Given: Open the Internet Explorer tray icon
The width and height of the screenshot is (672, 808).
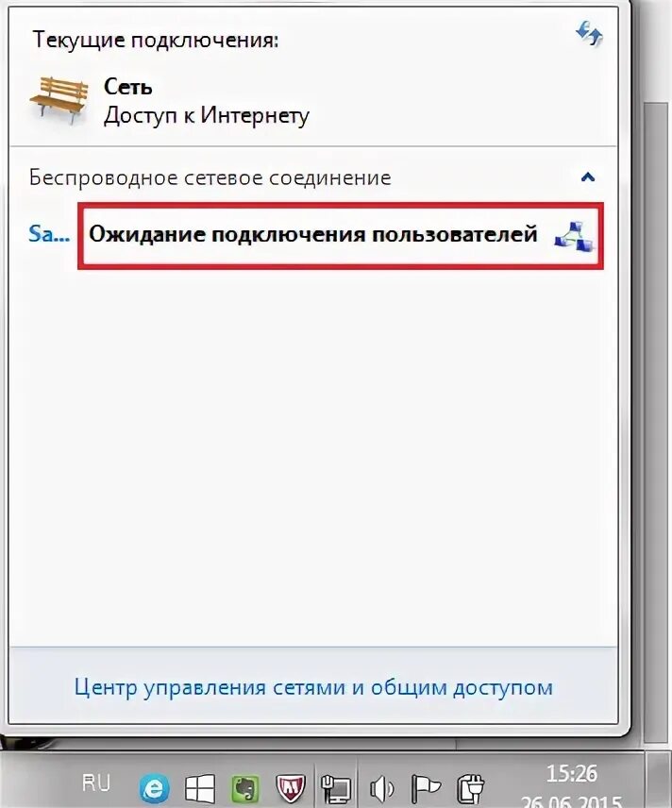Looking at the screenshot, I should [154, 788].
